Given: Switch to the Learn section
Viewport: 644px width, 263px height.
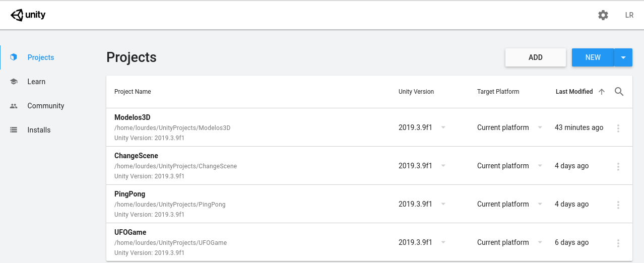Looking at the screenshot, I should pyautogui.click(x=36, y=82).
